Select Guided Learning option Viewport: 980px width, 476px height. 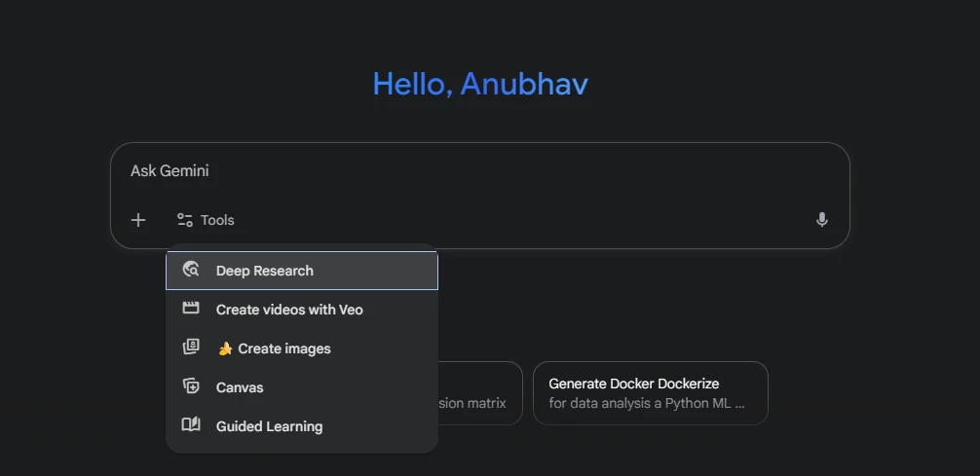point(302,426)
